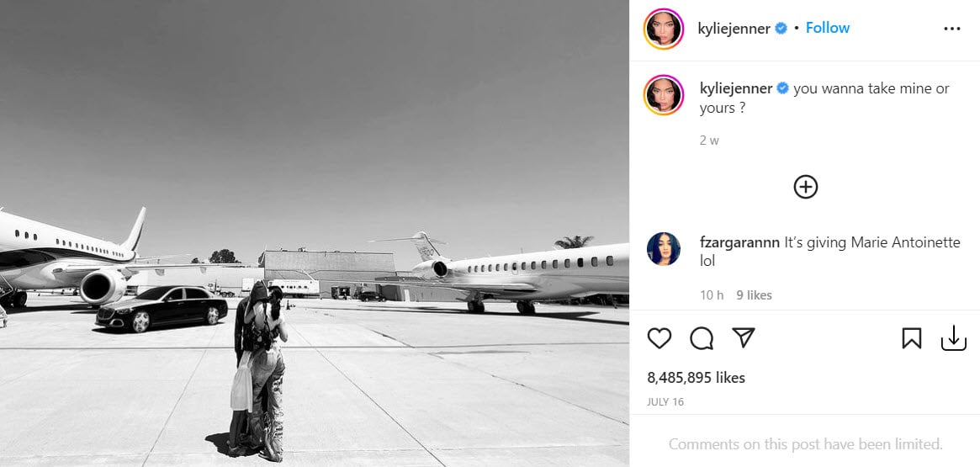Click the JULY 16 post date
Image resolution: width=980 pixels, height=467 pixels.
[665, 402]
